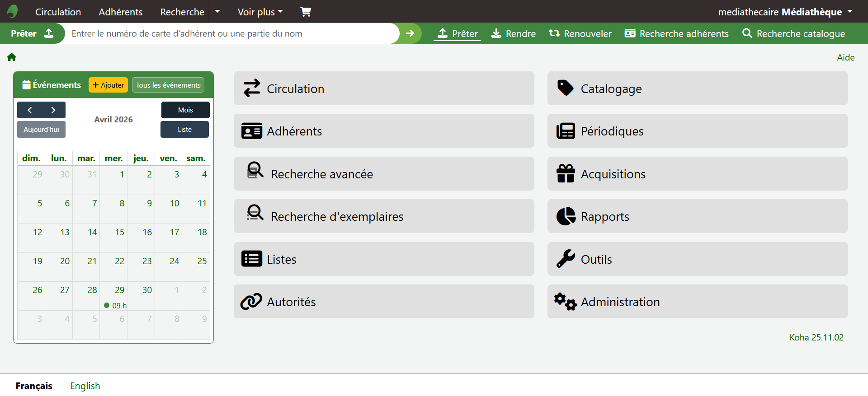The height and width of the screenshot is (396, 868).
Task: Click the Acquisitions gift icon
Action: (566, 173)
